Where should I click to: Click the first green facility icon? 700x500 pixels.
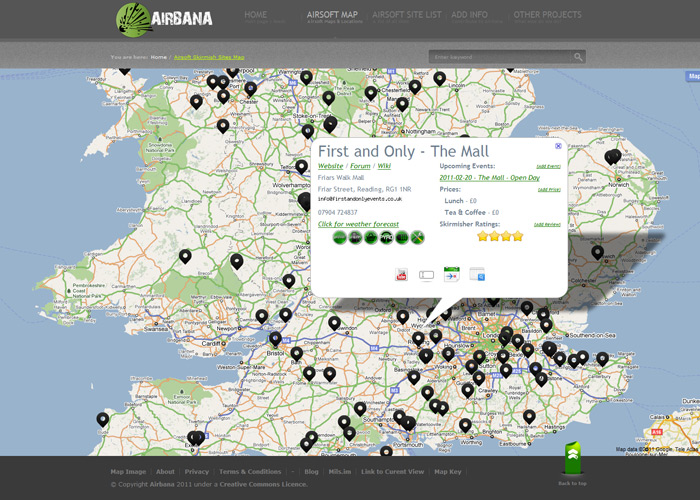(x=340, y=238)
